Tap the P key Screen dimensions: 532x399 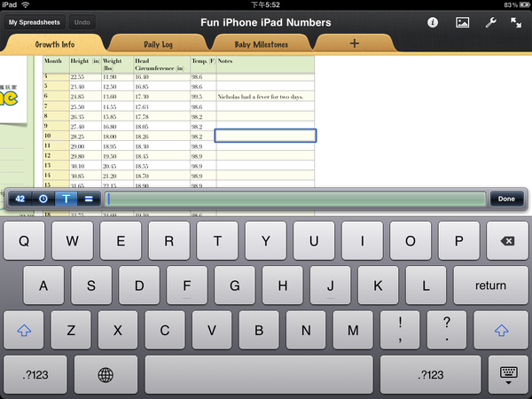(458, 241)
